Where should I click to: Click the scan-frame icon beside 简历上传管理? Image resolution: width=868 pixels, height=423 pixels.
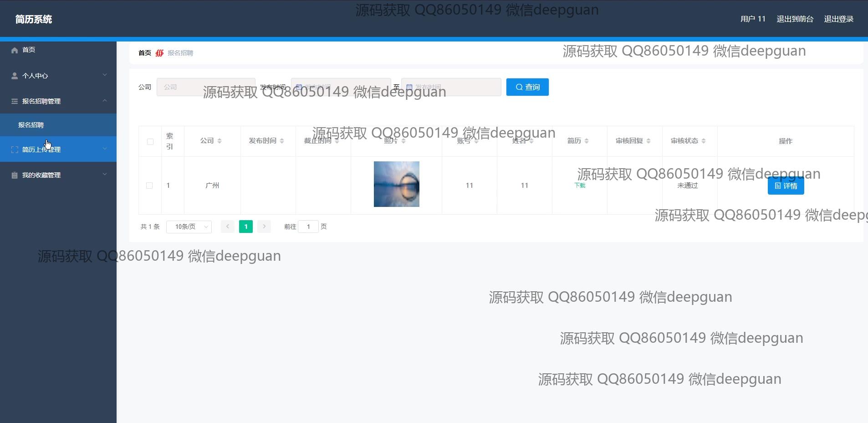pos(15,150)
